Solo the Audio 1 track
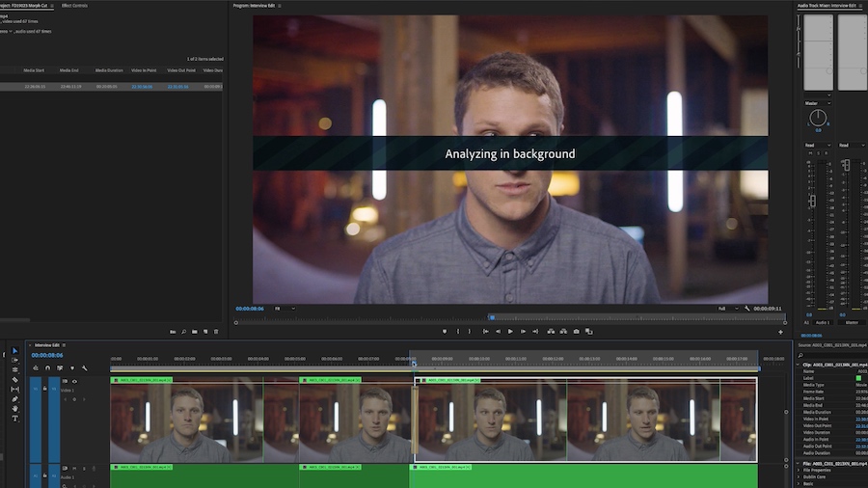Viewport: 868px width, 488px height. click(84, 468)
